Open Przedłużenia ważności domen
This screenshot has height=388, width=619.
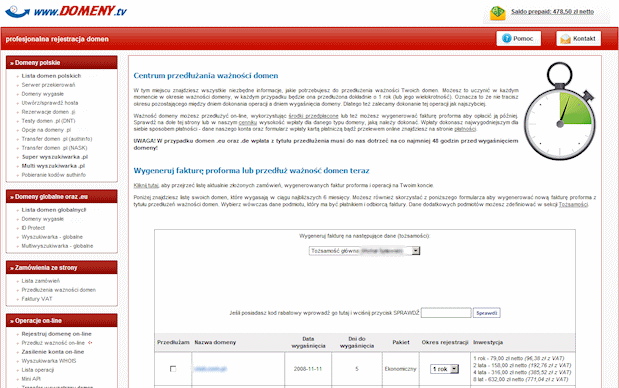(x=58, y=290)
